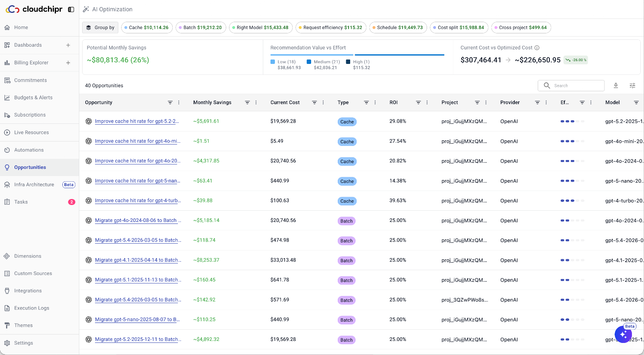This screenshot has width=644, height=355.
Task: Open filter for Opportunity column
Action: pyautogui.click(x=170, y=103)
